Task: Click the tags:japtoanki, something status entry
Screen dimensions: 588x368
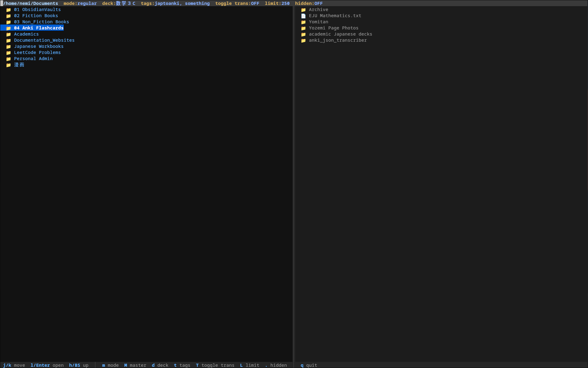Action: pos(175,3)
